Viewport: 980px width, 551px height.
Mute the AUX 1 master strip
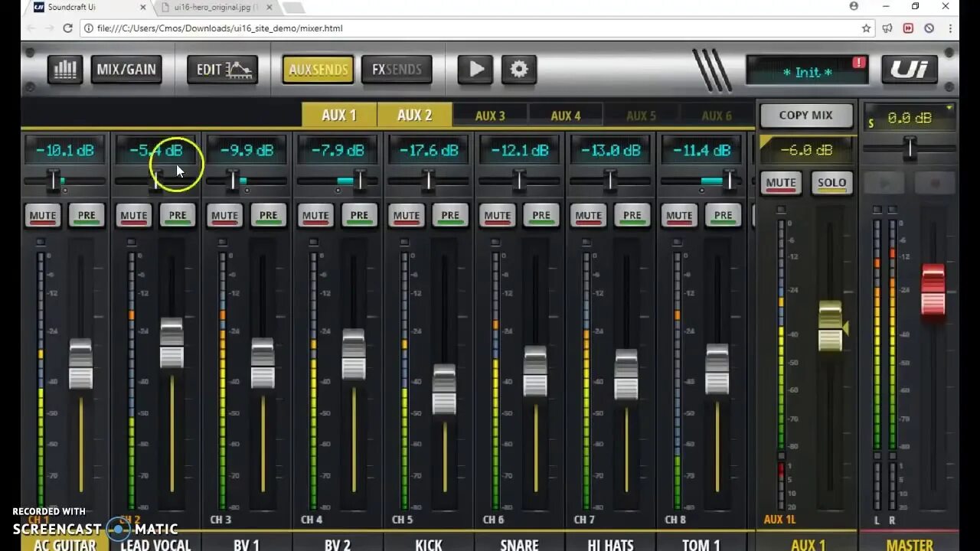(781, 183)
